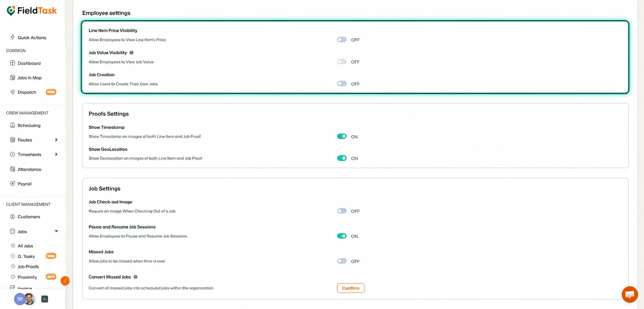
Task: Open Quick Actions lightning icon
Action: click(12, 37)
